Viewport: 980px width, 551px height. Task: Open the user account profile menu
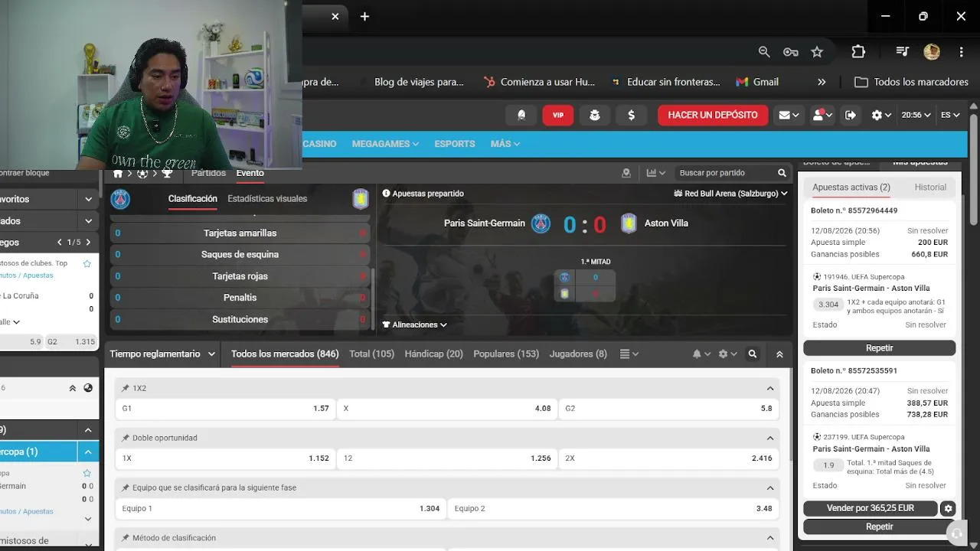click(822, 115)
